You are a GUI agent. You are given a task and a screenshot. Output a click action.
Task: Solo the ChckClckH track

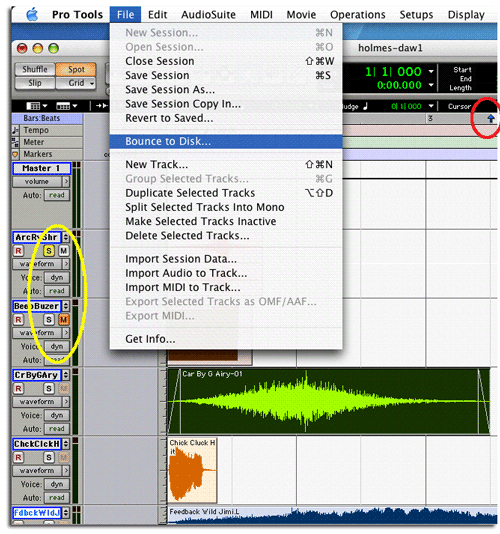tap(49, 458)
